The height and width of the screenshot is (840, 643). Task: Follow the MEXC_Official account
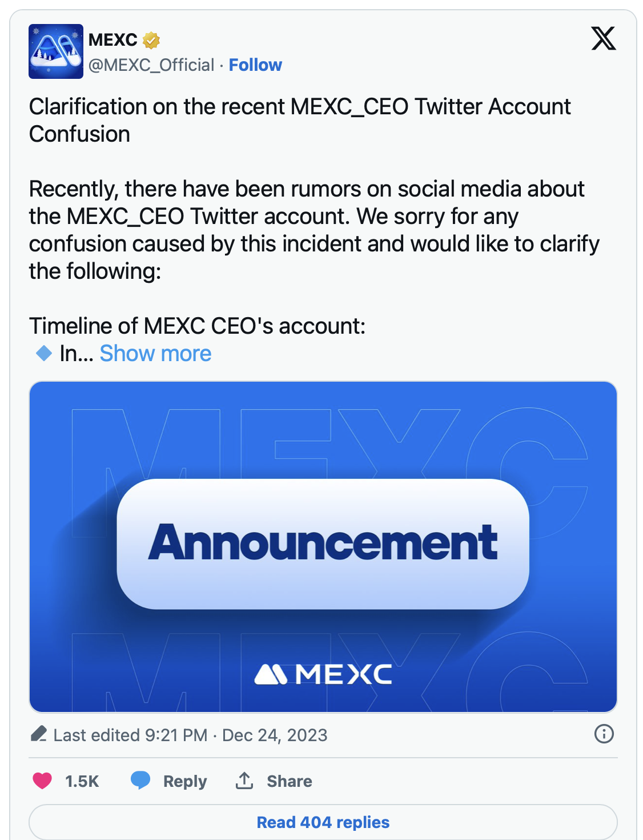click(x=255, y=65)
